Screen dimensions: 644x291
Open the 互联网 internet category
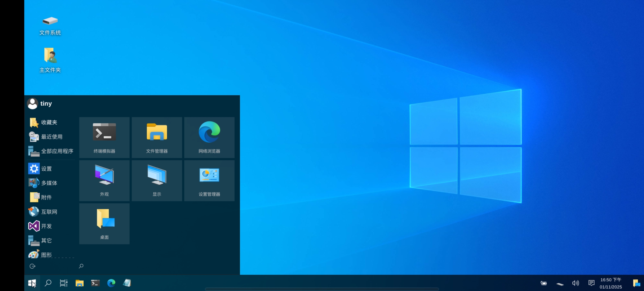click(51, 212)
